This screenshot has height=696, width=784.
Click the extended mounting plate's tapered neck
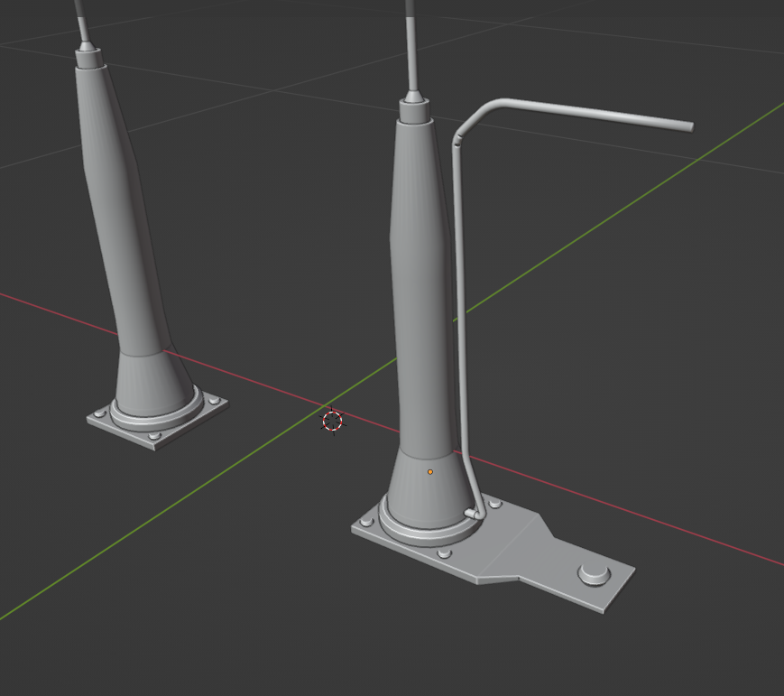point(516,544)
